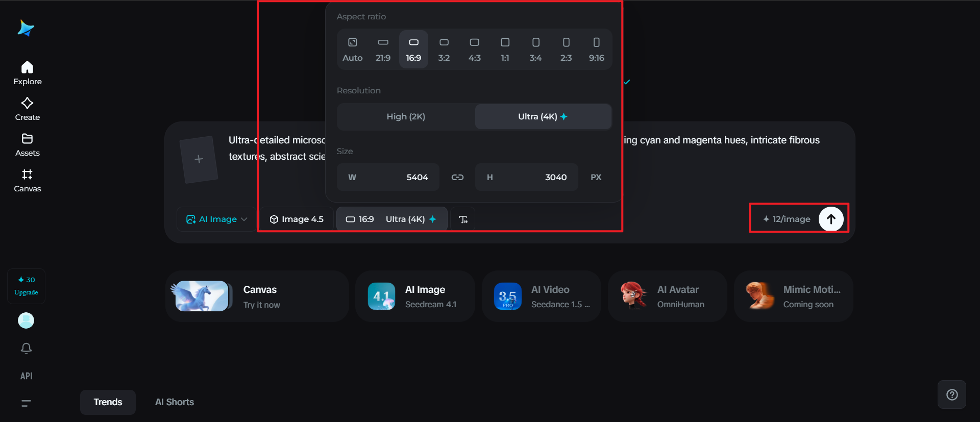980x422 pixels.
Task: Open the AI Image type dropdown
Action: point(216,219)
